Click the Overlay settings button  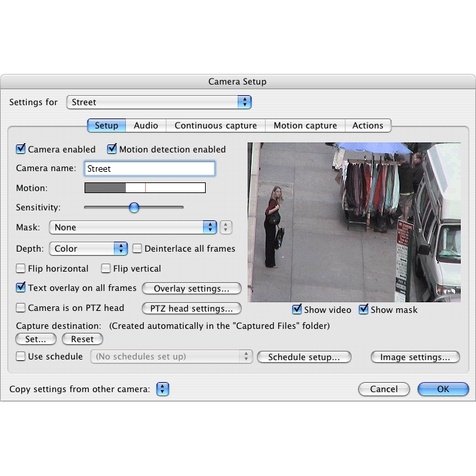[191, 288]
